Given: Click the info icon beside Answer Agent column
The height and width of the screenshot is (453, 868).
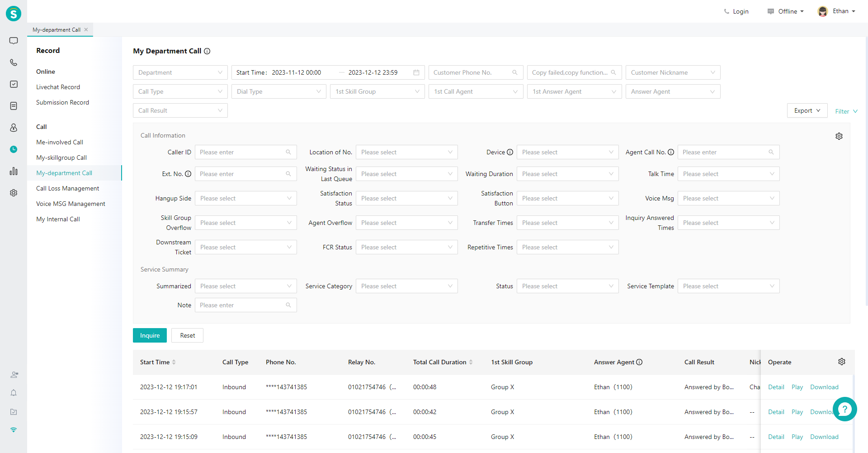Looking at the screenshot, I should 639,362.
